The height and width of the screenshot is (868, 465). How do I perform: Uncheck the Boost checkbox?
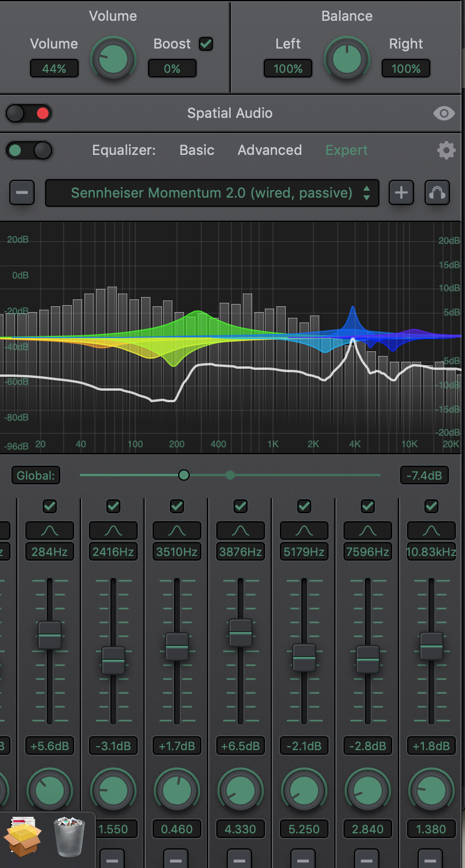(x=206, y=43)
